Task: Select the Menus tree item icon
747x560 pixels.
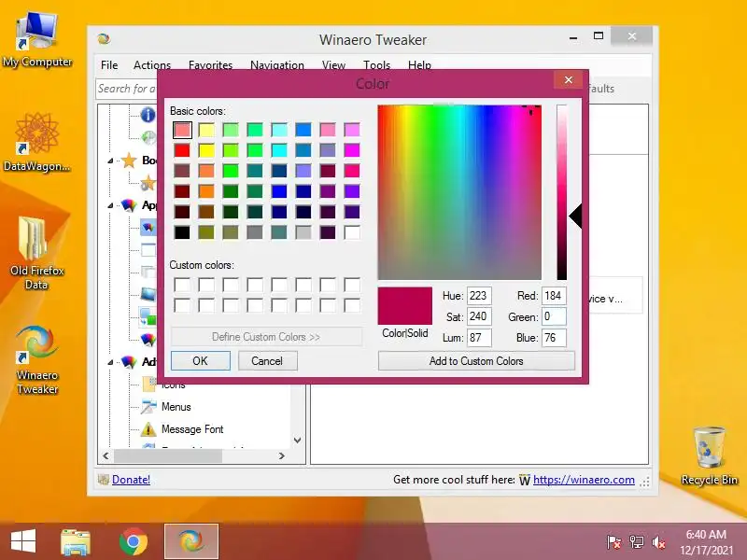Action: click(x=148, y=407)
